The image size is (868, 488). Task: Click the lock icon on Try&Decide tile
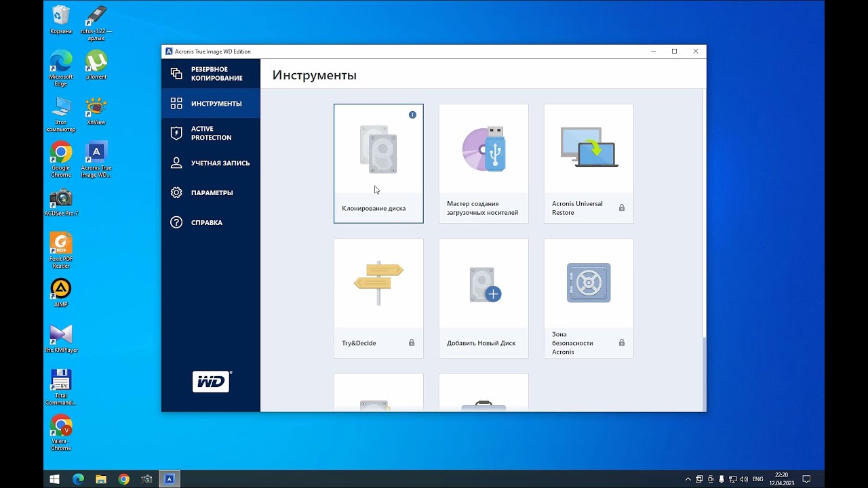point(412,342)
